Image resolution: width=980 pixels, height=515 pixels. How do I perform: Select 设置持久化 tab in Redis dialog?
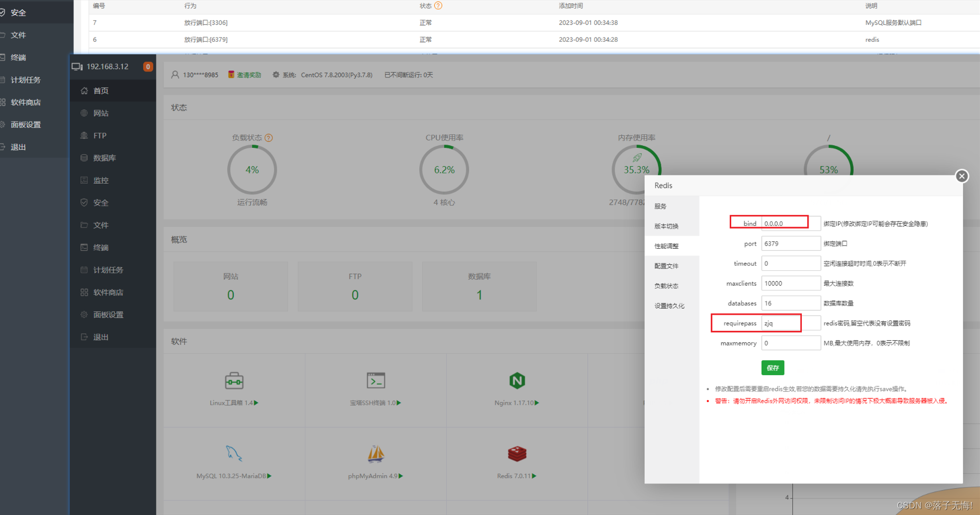tap(672, 306)
